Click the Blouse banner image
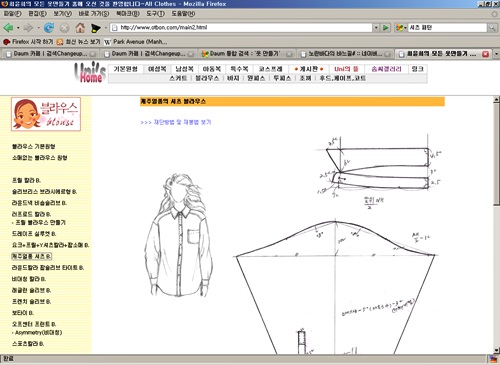This screenshot has width=500, height=365. point(46,114)
